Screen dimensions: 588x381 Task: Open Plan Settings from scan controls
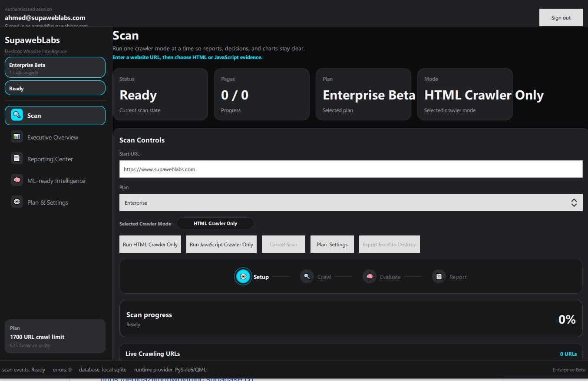(332, 244)
